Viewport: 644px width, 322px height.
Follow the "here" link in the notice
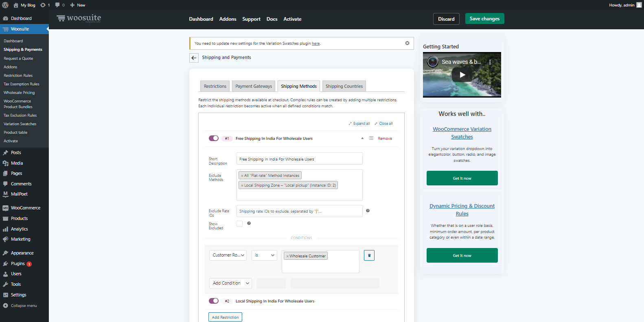click(316, 44)
